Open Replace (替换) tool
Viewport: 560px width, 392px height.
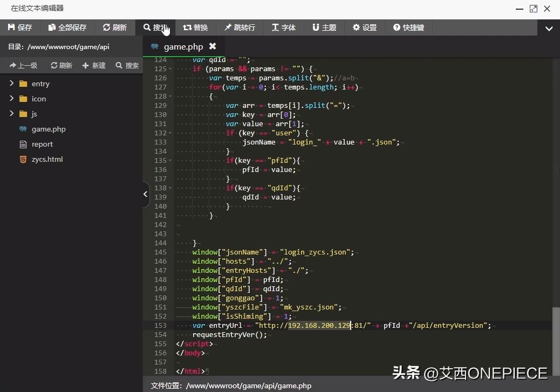195,27
